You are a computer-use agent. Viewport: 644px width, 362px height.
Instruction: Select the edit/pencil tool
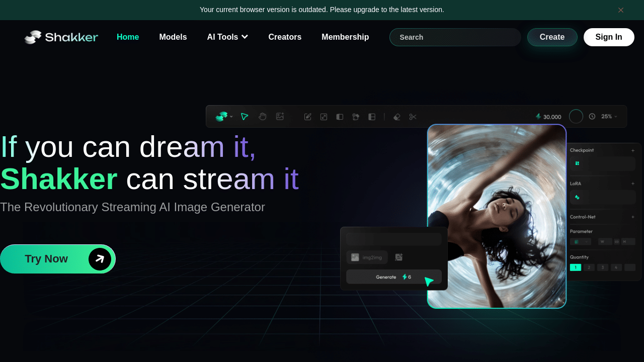pos(307,116)
